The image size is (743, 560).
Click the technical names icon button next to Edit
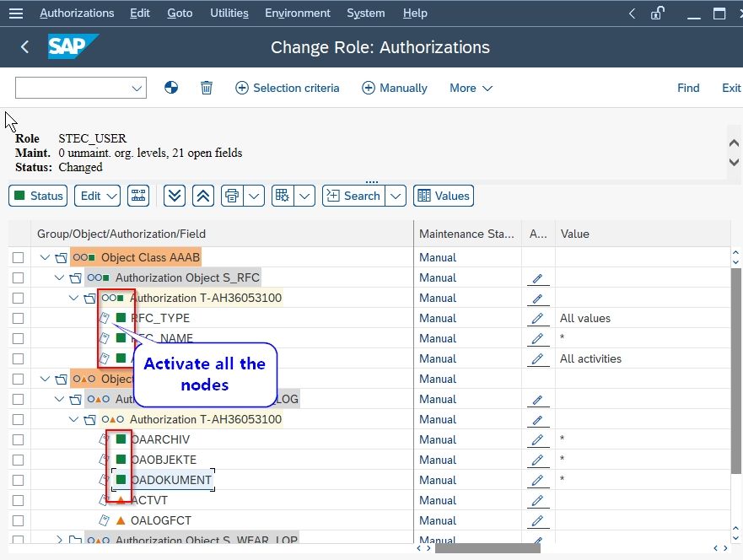[x=138, y=196]
